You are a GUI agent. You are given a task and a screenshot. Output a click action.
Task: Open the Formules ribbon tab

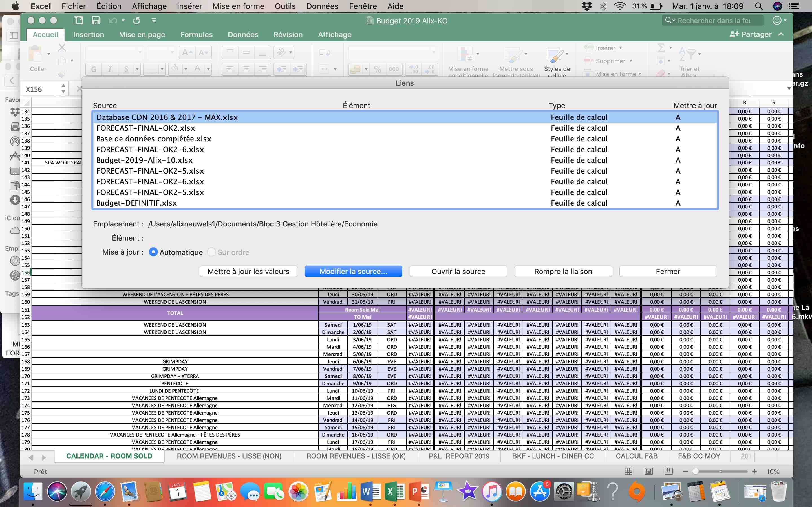196,35
